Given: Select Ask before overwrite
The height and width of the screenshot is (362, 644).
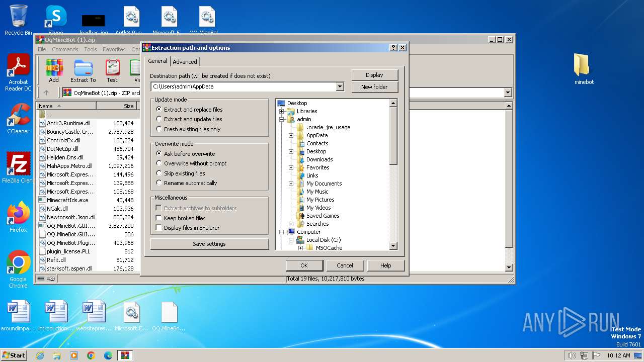Looking at the screenshot, I should pos(185,154).
